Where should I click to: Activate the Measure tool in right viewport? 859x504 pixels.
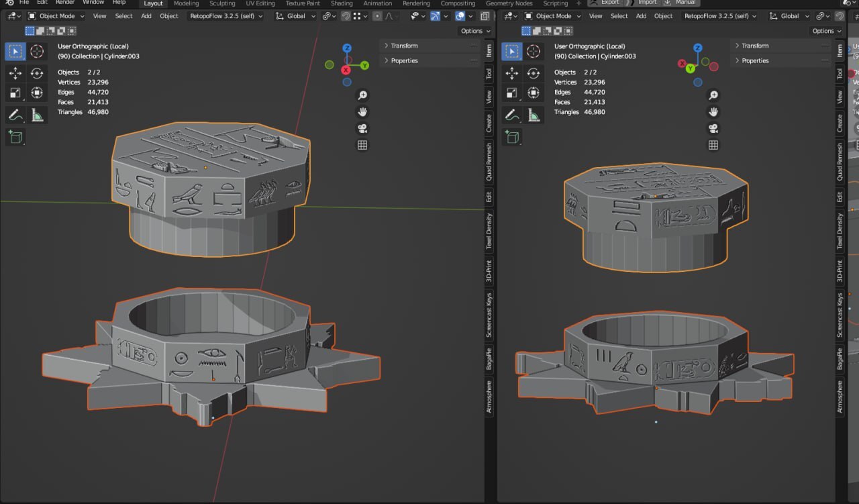(534, 115)
